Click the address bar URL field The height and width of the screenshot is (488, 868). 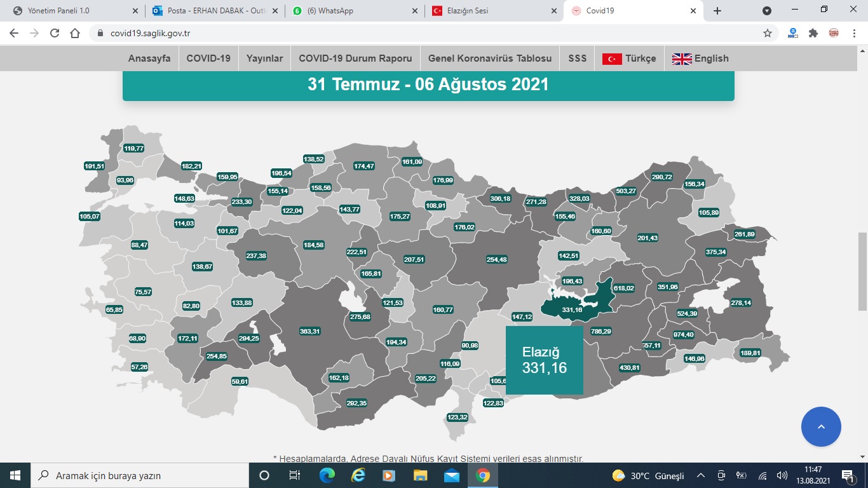pyautogui.click(x=381, y=34)
